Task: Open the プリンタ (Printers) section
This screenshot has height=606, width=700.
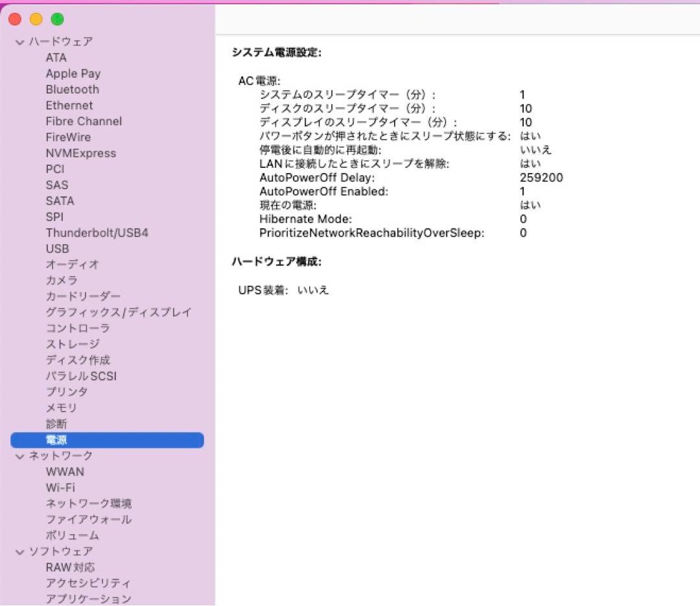Action: (x=67, y=391)
